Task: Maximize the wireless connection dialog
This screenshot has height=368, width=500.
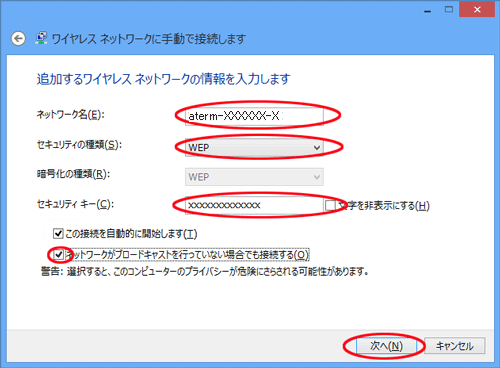Action: [449, 9]
